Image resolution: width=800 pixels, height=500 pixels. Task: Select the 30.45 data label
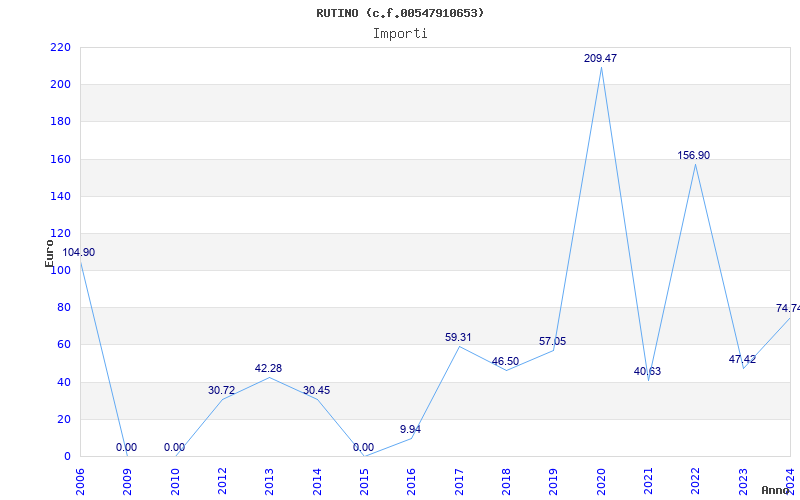point(316,390)
